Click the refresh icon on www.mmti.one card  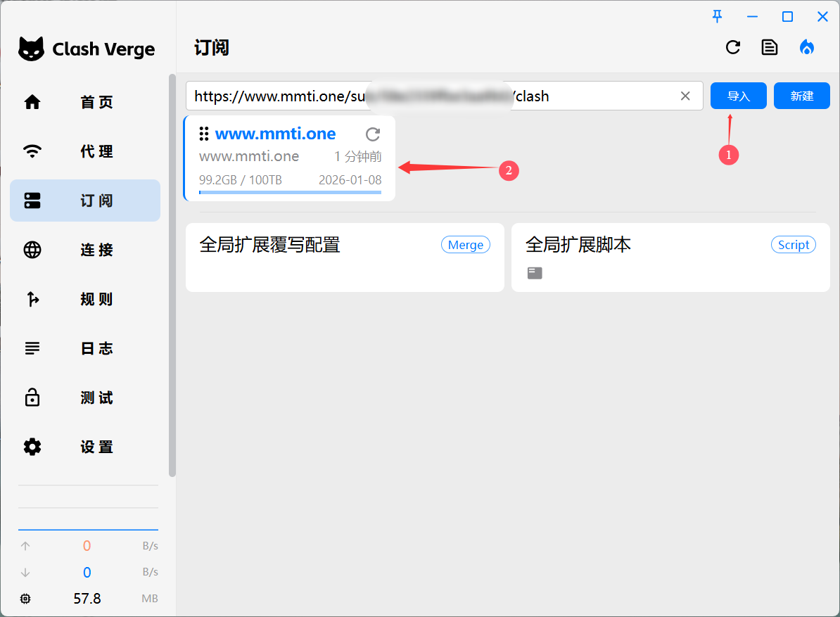point(373,134)
